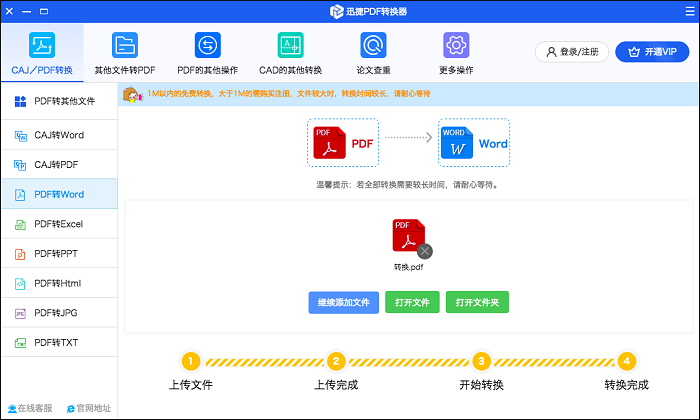This screenshot has width=700, height=420.
Task: Open the CAJ/PDF转换 tab icon
Action: pos(42,46)
